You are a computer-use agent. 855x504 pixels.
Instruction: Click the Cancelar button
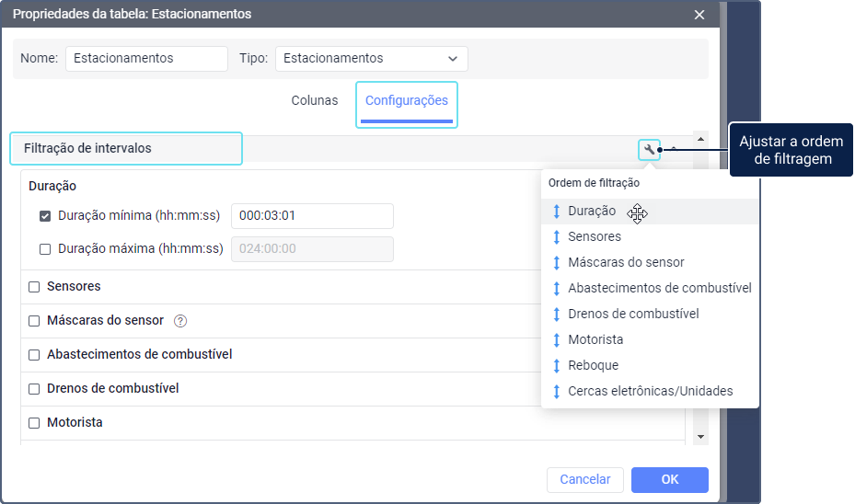(585, 479)
